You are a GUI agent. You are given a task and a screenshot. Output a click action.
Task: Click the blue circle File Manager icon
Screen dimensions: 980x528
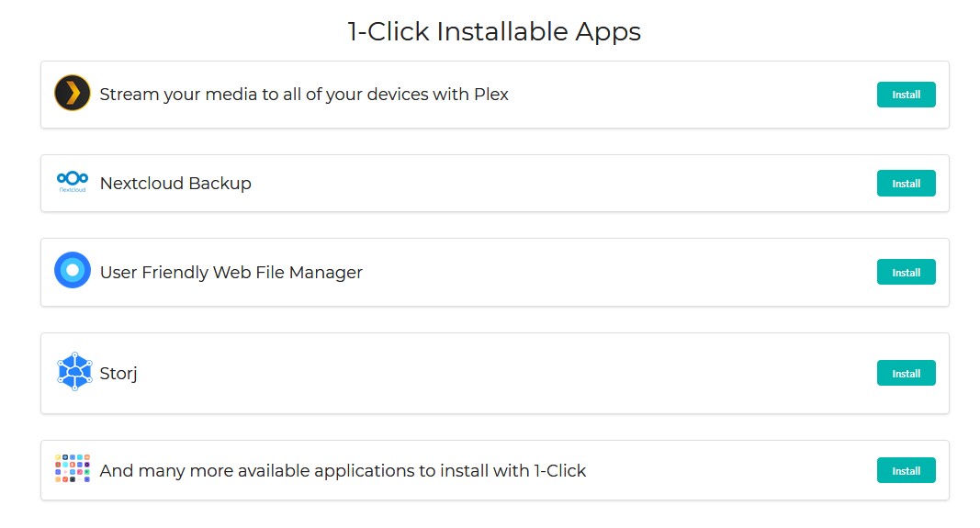[73, 270]
